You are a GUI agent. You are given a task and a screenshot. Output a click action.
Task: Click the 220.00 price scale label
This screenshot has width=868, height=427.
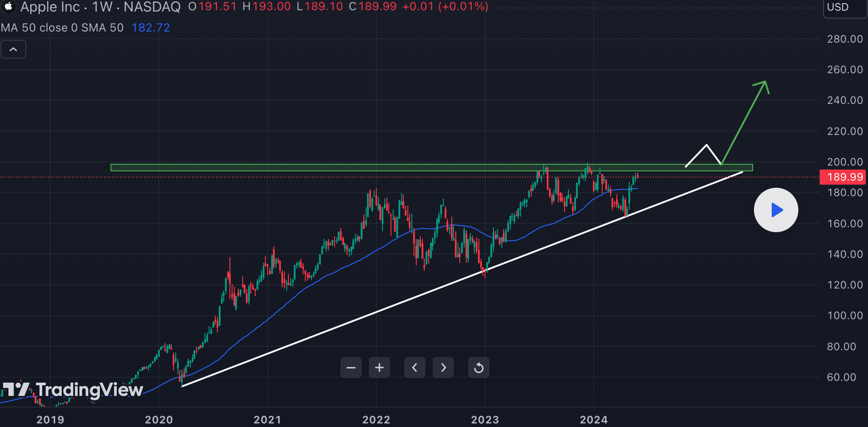(845, 131)
